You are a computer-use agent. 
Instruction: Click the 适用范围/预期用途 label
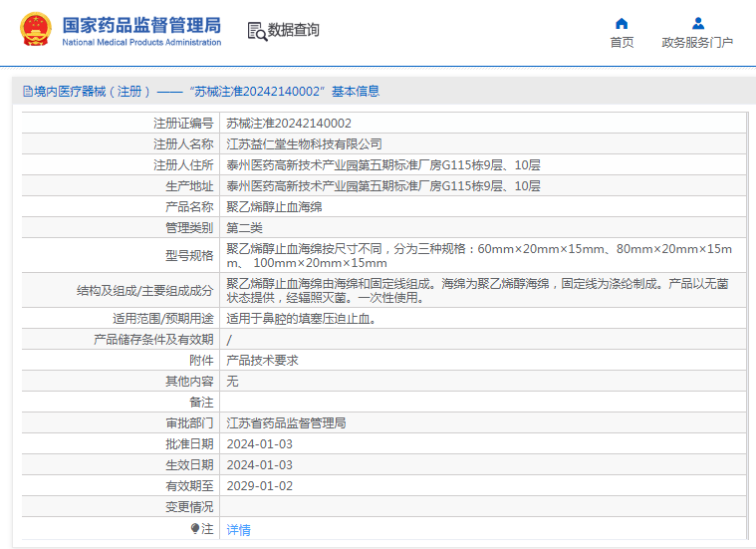(x=163, y=319)
